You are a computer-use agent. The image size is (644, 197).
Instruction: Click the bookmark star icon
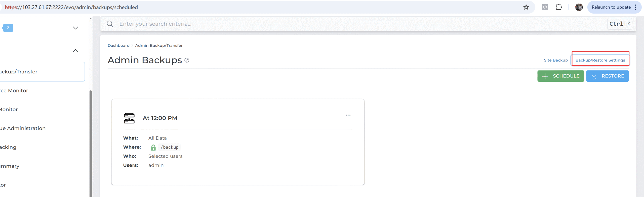point(526,7)
